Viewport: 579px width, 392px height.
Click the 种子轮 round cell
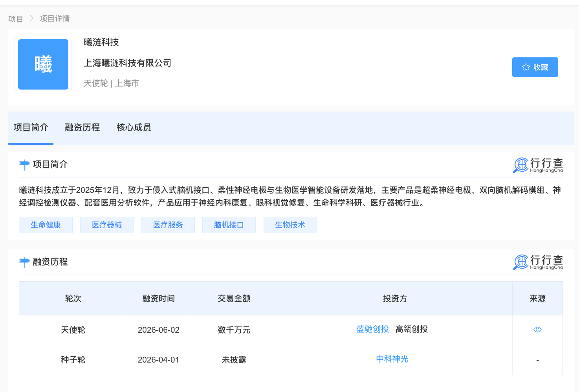(73, 360)
